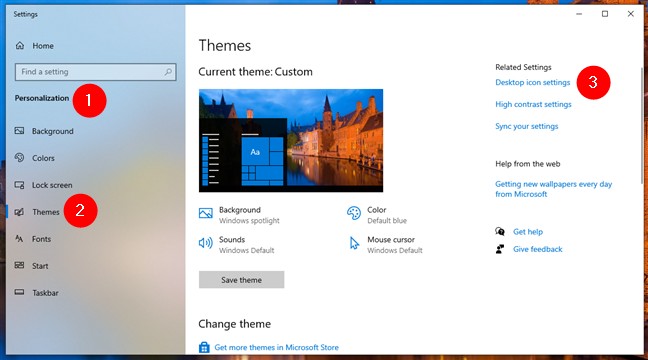This screenshot has height=360, width=648.
Task: Click the Sounds speaker icon
Action: point(205,243)
